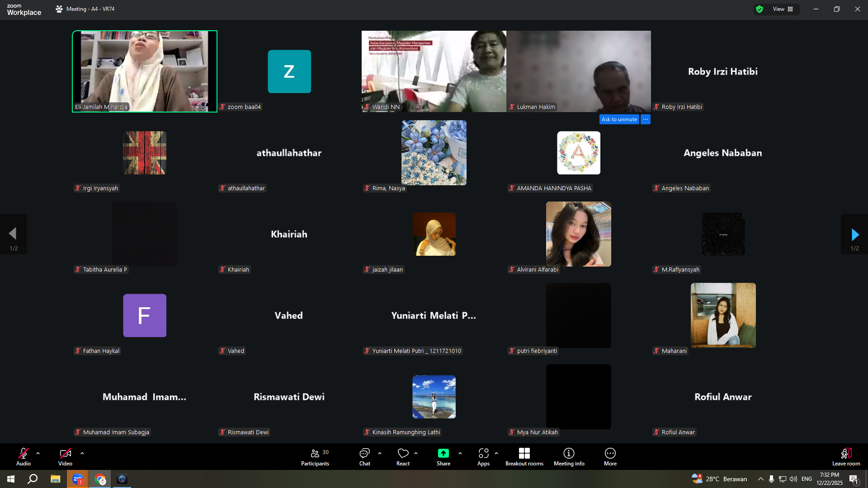Go to the next page of participants

[854, 234]
